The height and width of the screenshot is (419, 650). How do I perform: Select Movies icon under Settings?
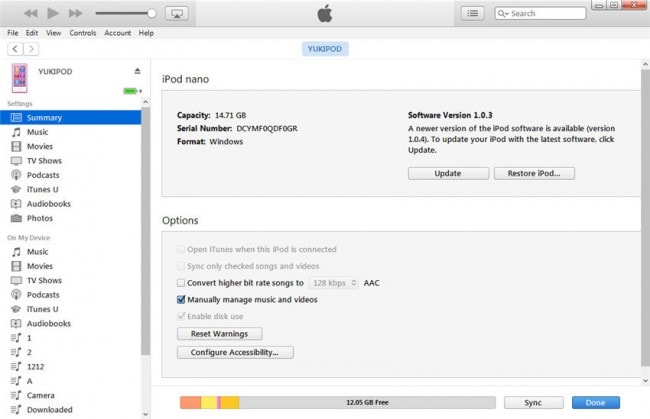[x=16, y=146]
